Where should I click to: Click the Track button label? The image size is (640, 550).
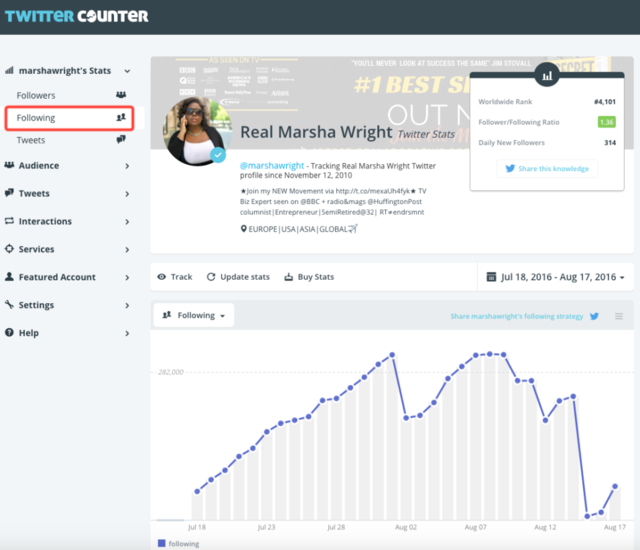(x=181, y=277)
